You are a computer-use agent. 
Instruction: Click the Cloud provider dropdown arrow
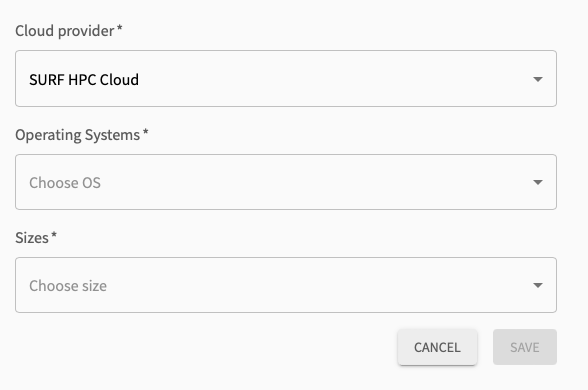[x=538, y=79]
